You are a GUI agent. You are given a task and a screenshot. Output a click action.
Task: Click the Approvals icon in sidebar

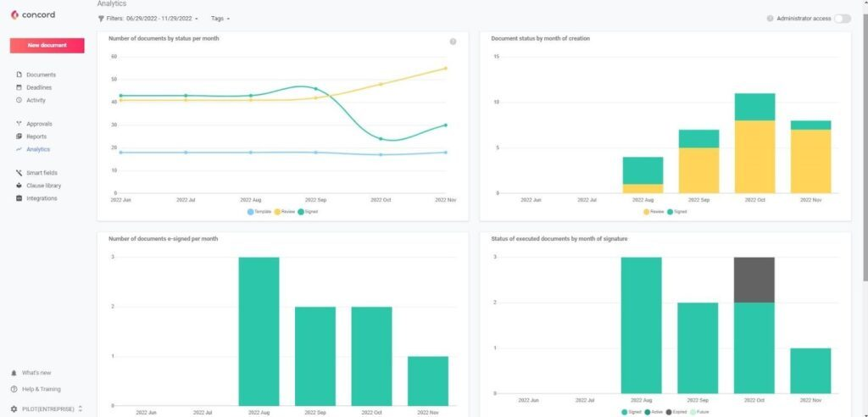[x=19, y=124]
